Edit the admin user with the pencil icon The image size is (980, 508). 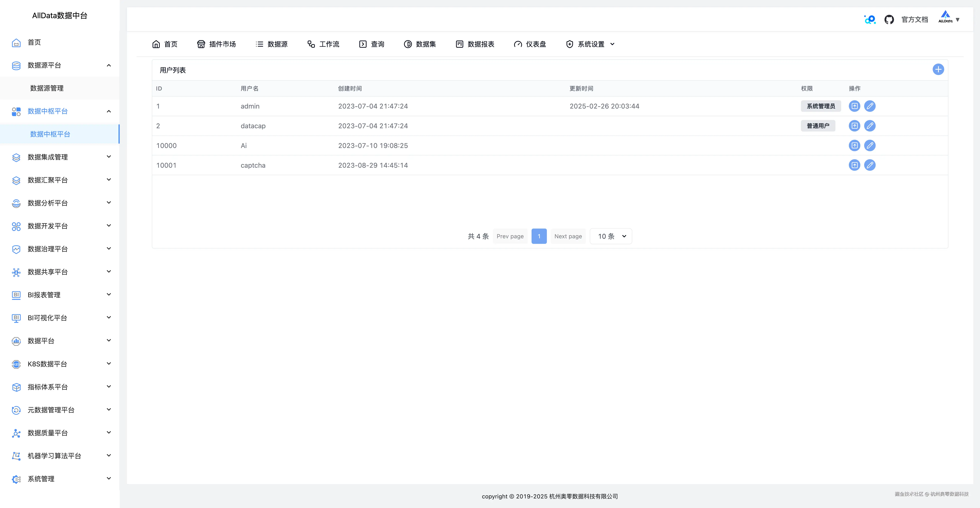pos(870,106)
